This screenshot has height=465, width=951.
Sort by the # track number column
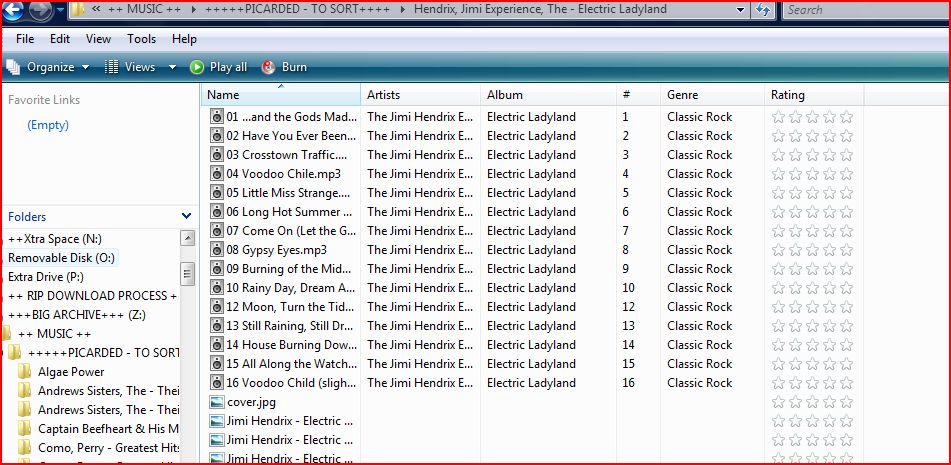639,95
